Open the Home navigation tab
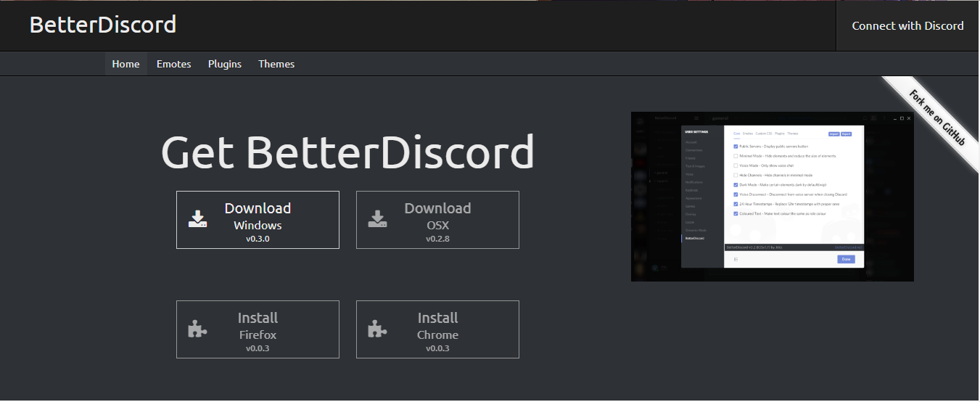The height and width of the screenshot is (402, 980). [125, 64]
